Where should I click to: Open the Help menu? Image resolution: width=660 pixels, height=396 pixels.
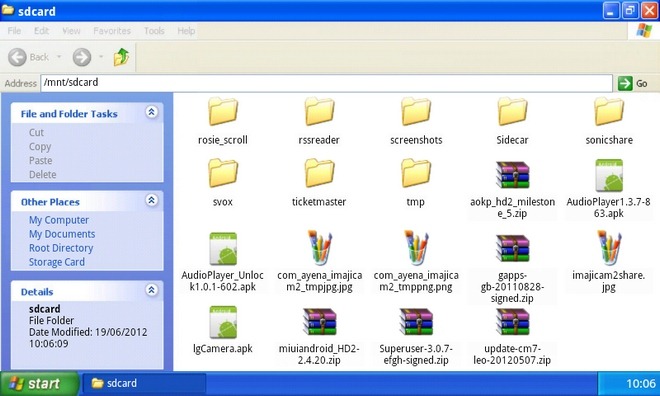[x=186, y=31]
